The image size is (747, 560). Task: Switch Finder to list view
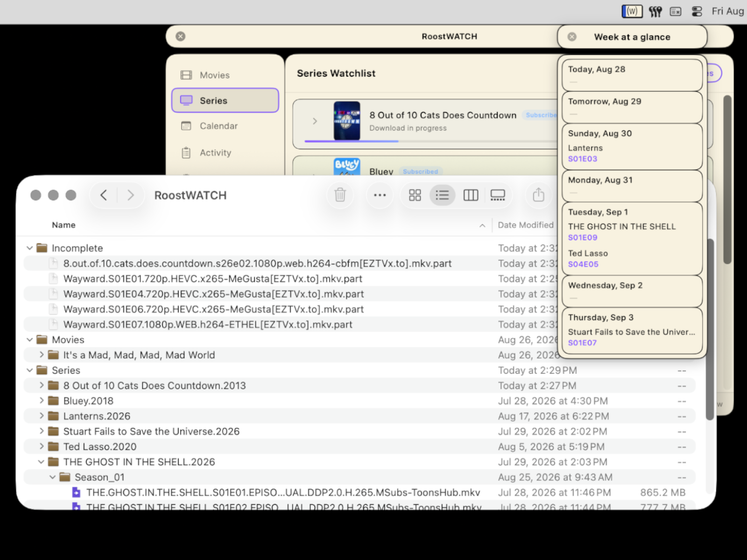[443, 195]
